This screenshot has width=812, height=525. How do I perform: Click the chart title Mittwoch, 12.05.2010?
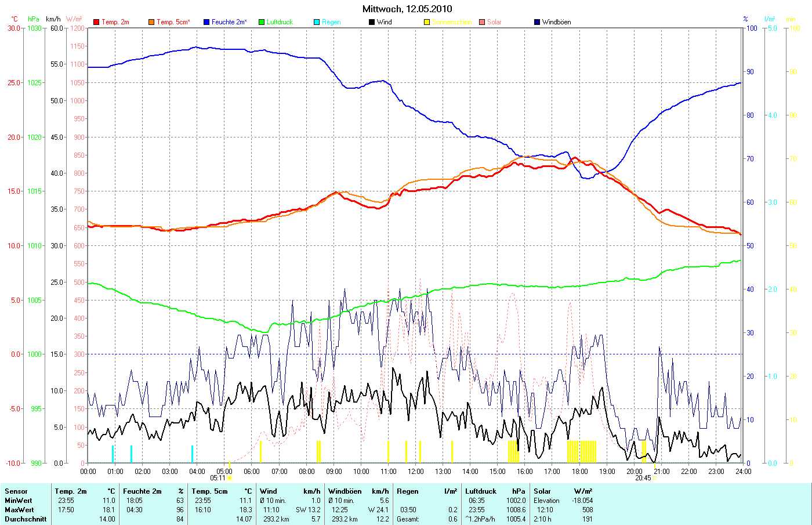(407, 9)
